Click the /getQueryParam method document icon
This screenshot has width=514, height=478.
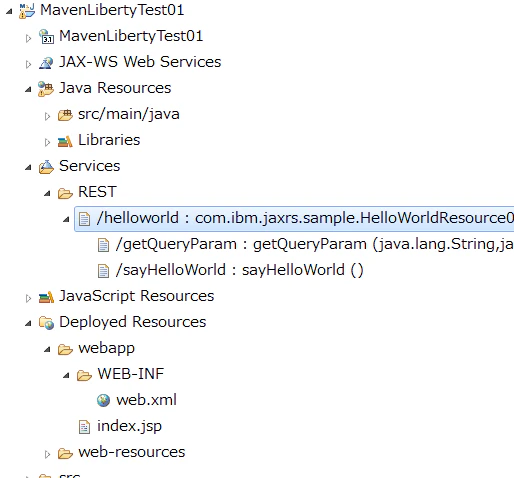(x=103, y=245)
